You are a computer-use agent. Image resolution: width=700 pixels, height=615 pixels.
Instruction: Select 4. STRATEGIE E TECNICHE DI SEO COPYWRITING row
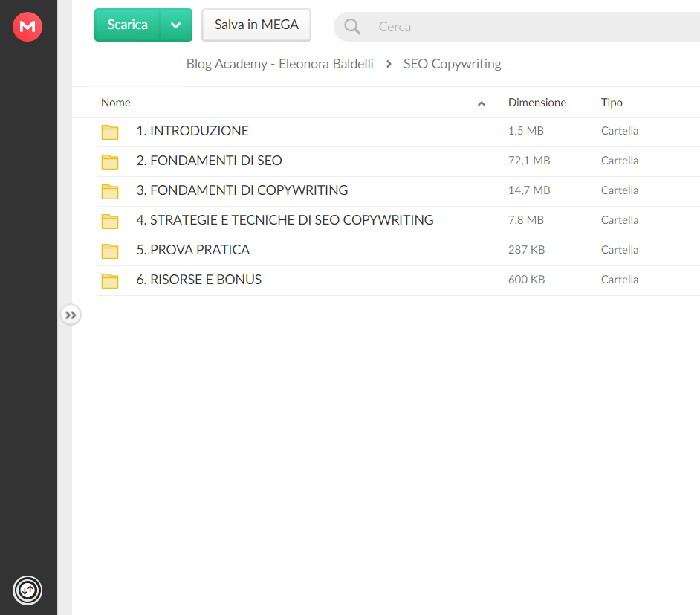click(398, 221)
